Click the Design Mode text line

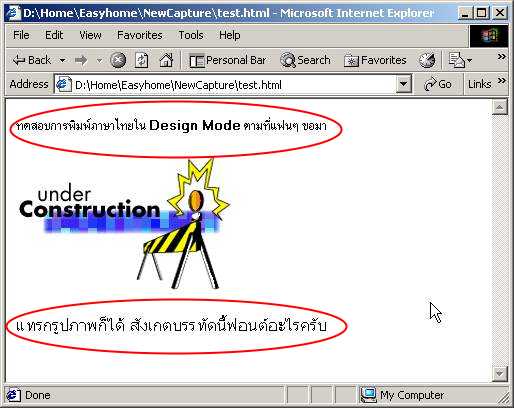pyautogui.click(x=171, y=126)
